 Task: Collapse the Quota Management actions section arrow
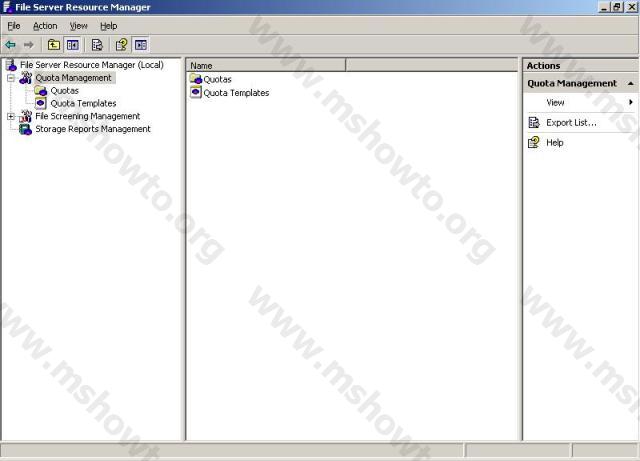point(631,83)
